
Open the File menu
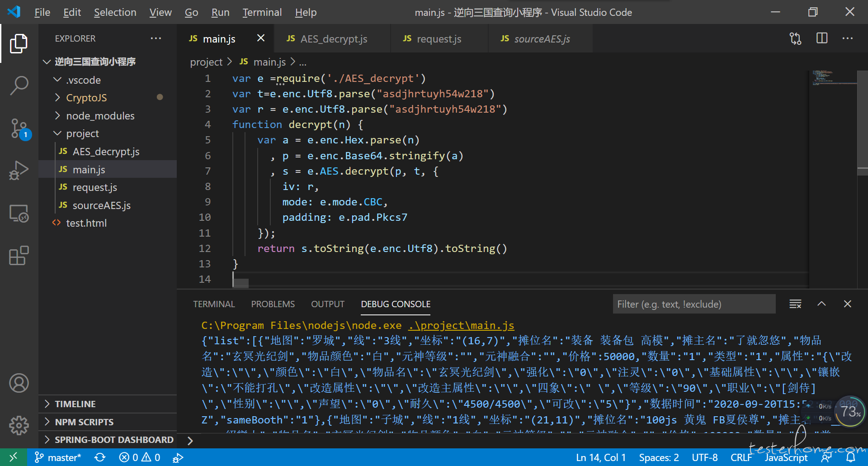point(42,12)
